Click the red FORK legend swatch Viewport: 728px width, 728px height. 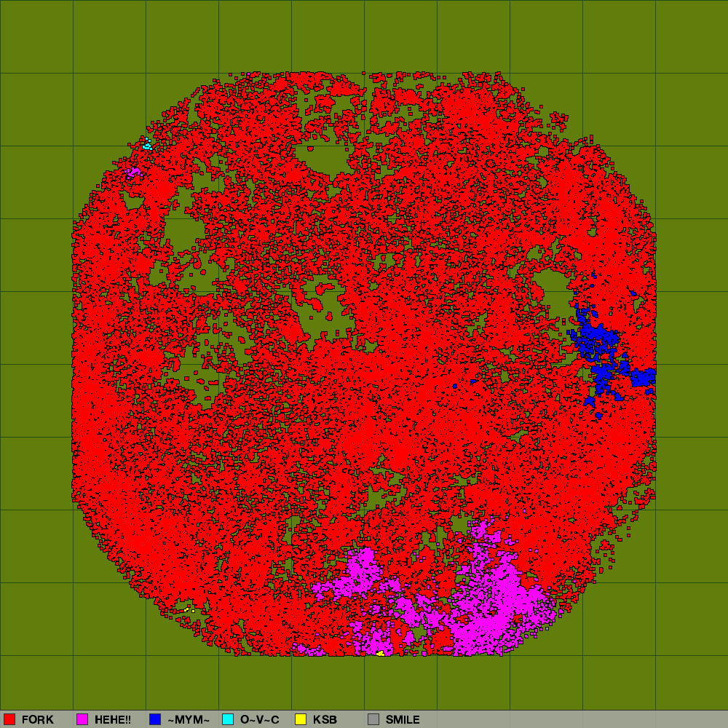[x=9, y=719]
